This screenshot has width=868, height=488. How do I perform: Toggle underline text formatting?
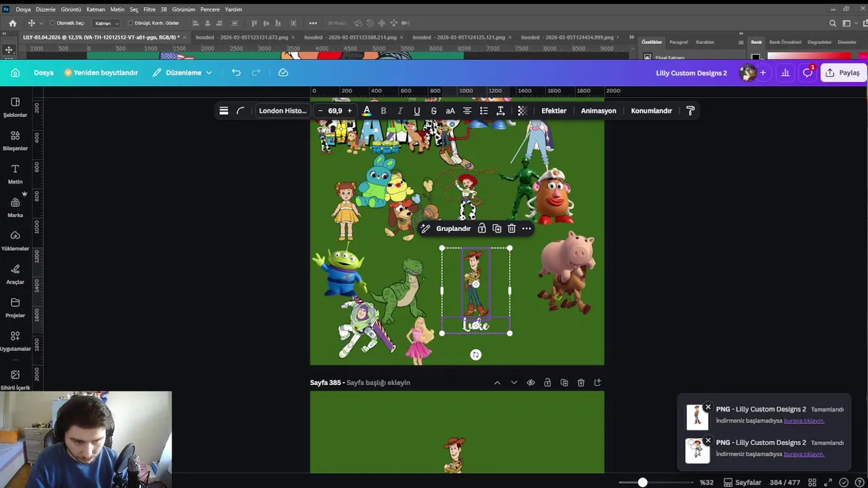pos(417,110)
